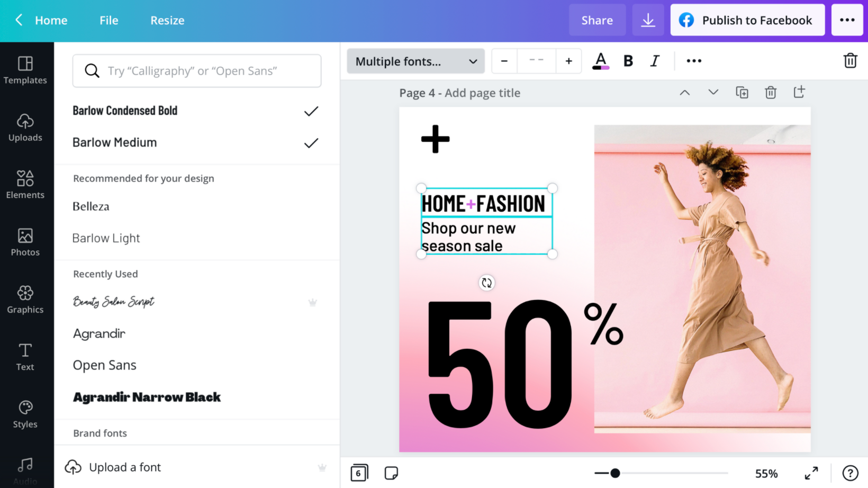Expand more toolbar options with ellipsis

click(693, 60)
